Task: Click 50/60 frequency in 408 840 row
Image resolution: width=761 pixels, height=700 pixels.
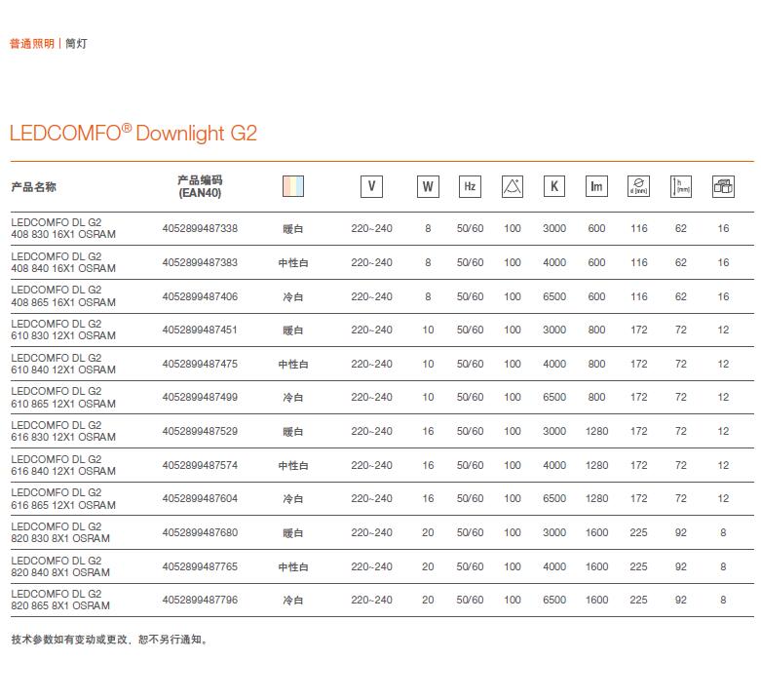Action: click(470, 262)
